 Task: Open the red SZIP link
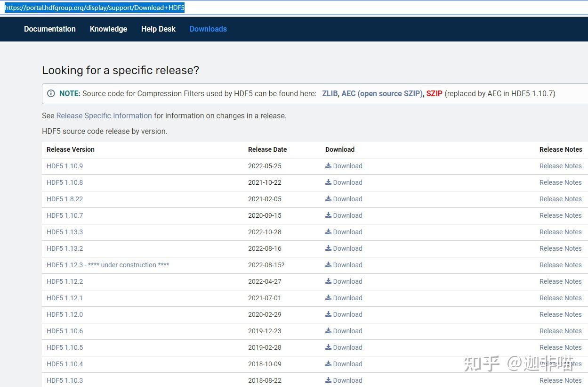pyautogui.click(x=435, y=93)
